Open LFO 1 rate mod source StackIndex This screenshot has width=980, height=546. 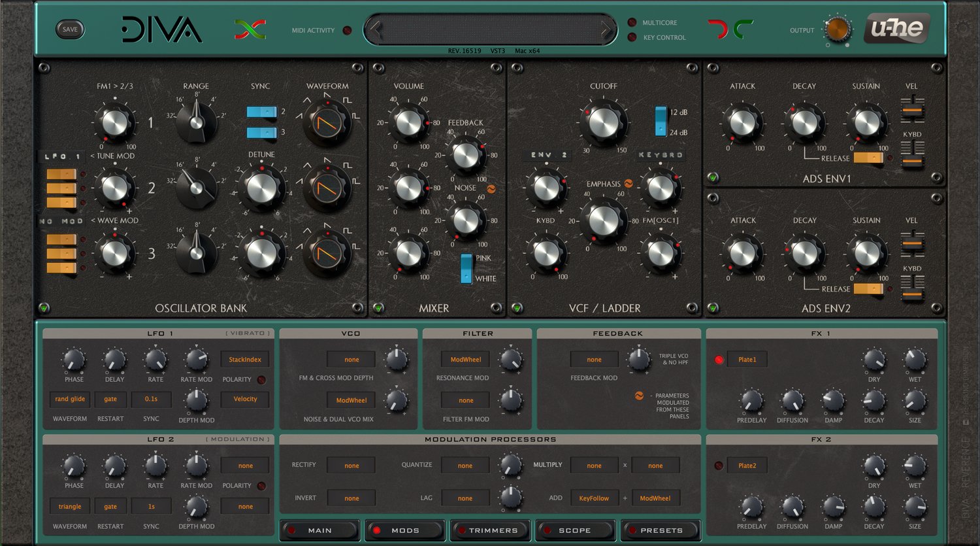click(245, 360)
